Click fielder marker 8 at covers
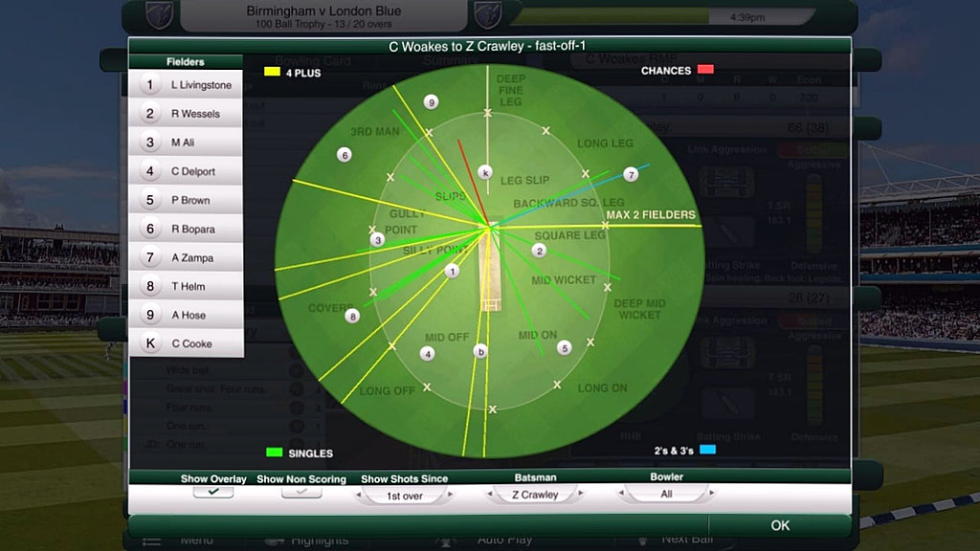Image resolution: width=980 pixels, height=551 pixels. (x=352, y=316)
